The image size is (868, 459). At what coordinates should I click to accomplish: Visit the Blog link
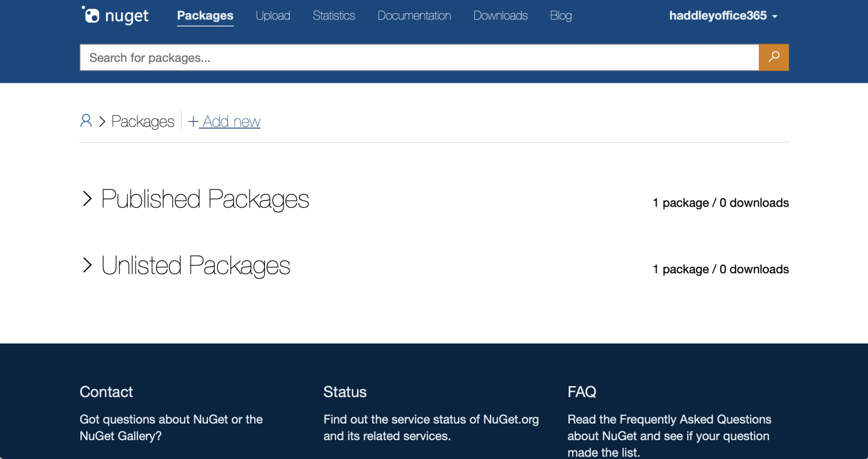(561, 16)
